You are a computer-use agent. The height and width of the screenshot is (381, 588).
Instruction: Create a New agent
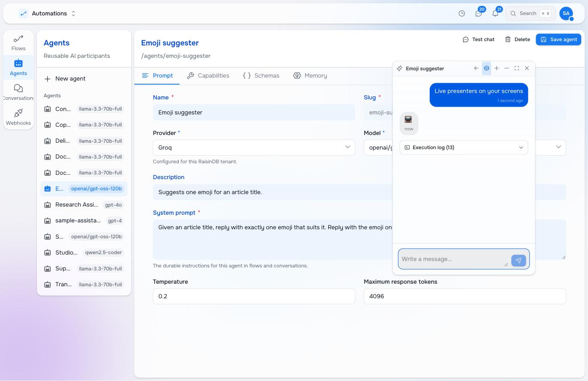click(x=84, y=79)
